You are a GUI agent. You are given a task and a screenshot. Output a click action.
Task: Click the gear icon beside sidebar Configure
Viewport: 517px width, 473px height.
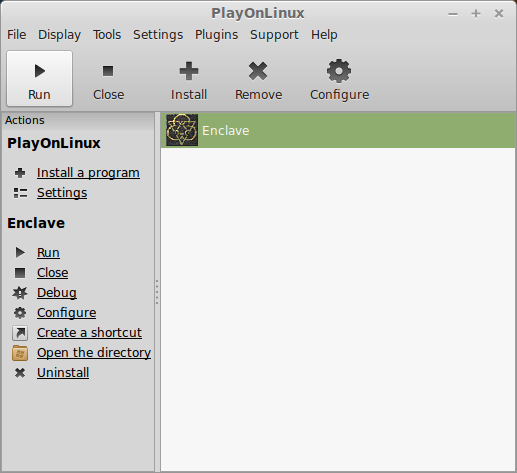(x=20, y=313)
